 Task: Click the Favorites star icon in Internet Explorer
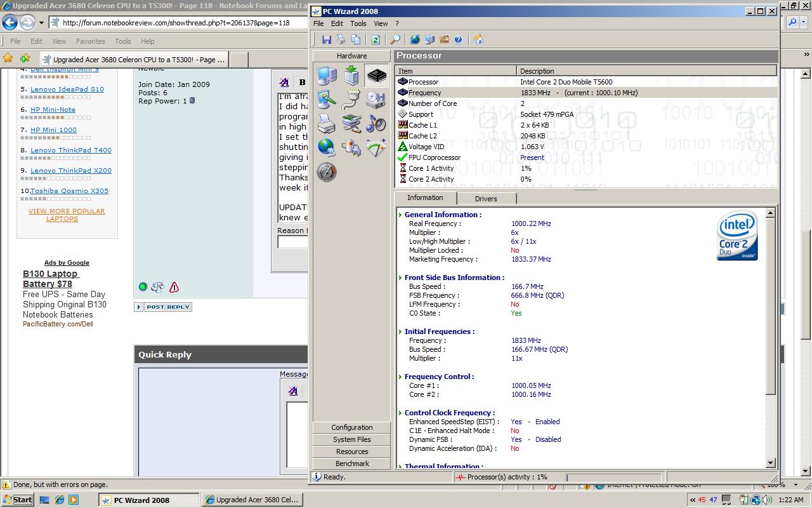[x=8, y=58]
